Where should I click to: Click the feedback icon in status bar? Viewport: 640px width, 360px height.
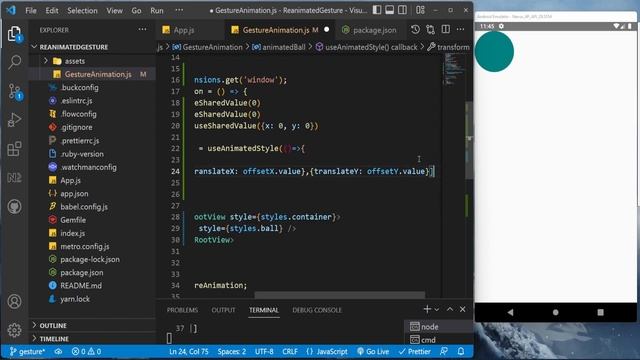point(444,351)
